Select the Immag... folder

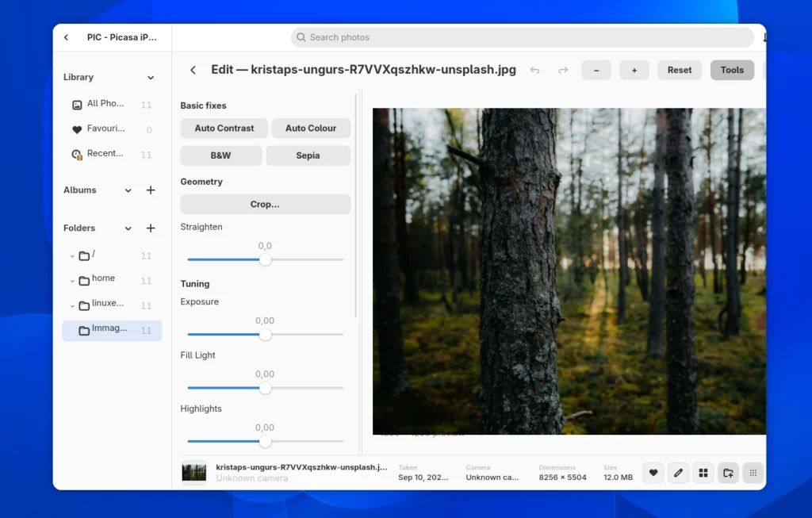[x=112, y=331]
